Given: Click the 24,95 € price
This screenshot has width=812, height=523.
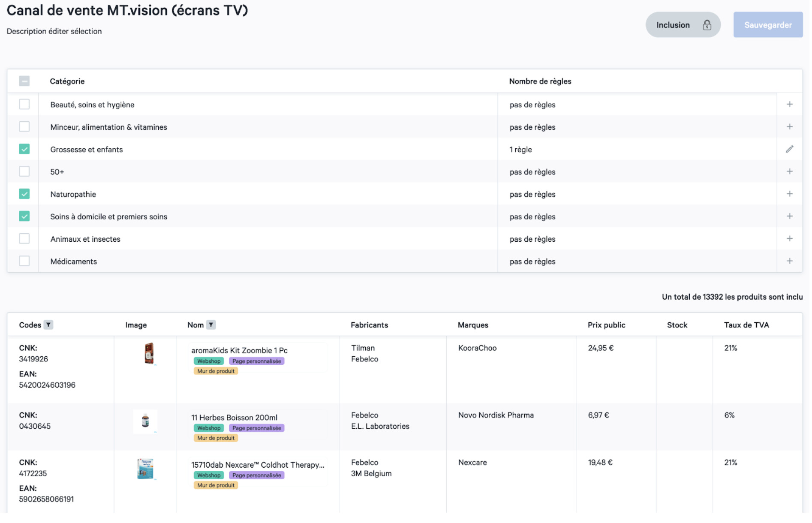Looking at the screenshot, I should coord(601,348).
